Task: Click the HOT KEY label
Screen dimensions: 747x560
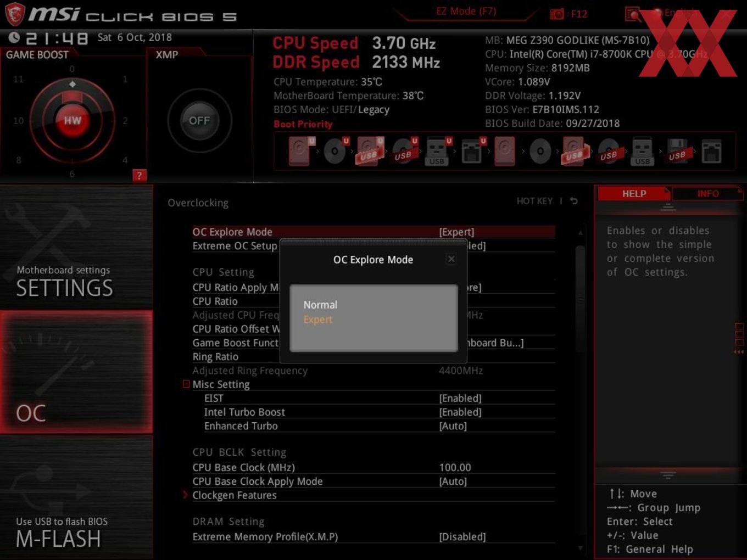Action: [534, 201]
